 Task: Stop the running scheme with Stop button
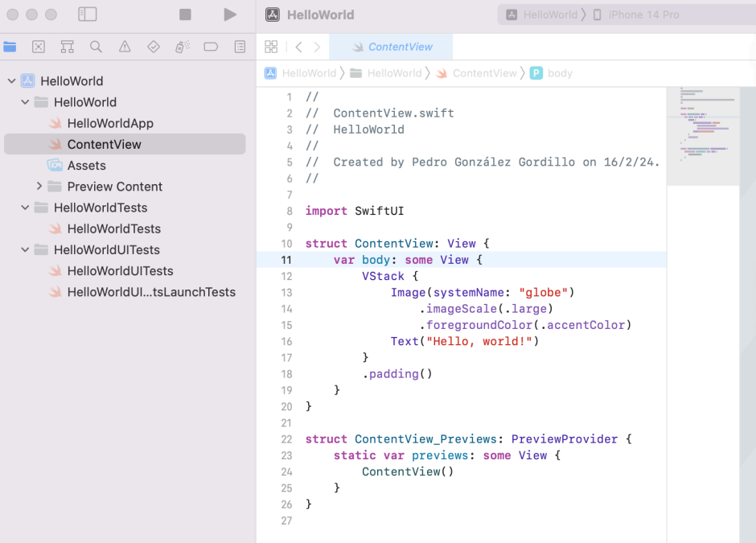pos(185,14)
